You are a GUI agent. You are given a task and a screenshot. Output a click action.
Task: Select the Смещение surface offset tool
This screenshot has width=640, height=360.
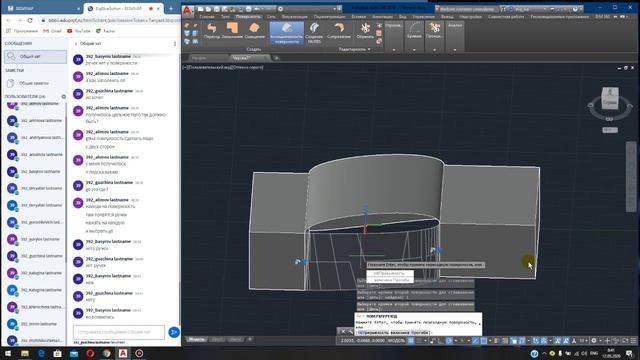click(254, 31)
